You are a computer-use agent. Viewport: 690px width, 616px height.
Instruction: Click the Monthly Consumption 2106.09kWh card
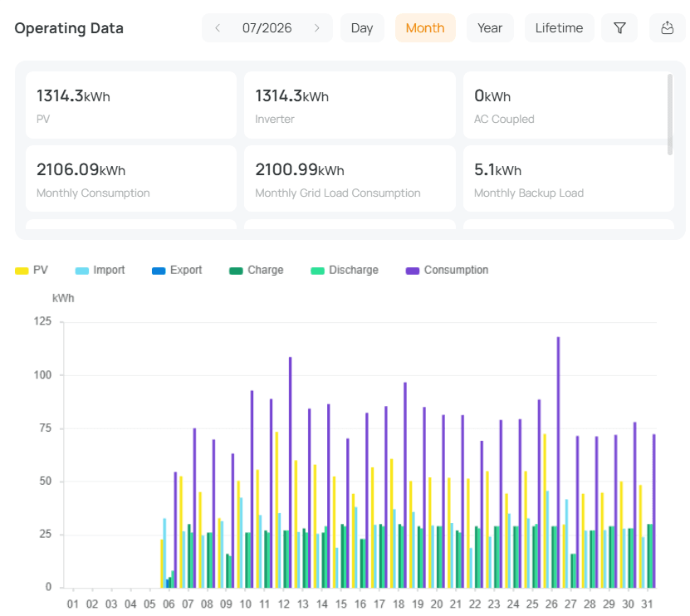click(x=131, y=178)
